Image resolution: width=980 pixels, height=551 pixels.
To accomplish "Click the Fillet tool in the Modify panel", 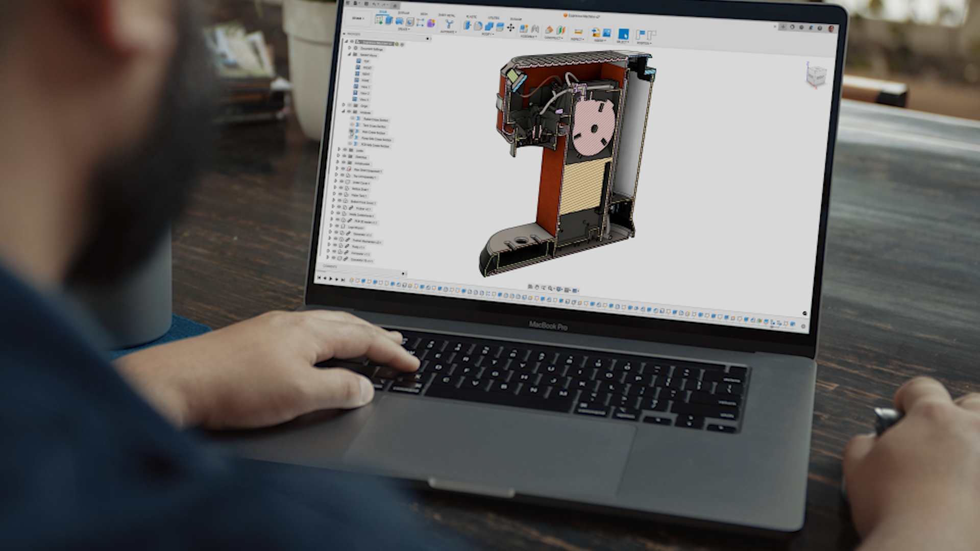I will coord(478,26).
